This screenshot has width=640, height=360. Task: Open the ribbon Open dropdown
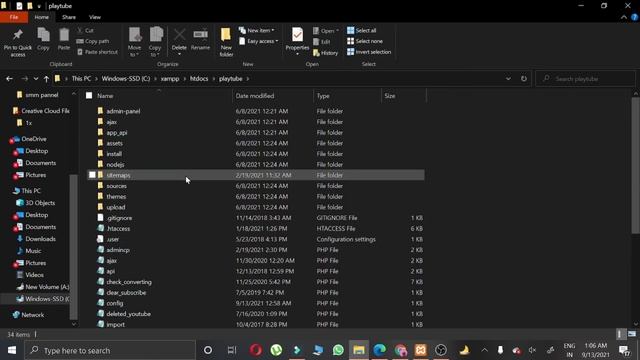pos(326,31)
